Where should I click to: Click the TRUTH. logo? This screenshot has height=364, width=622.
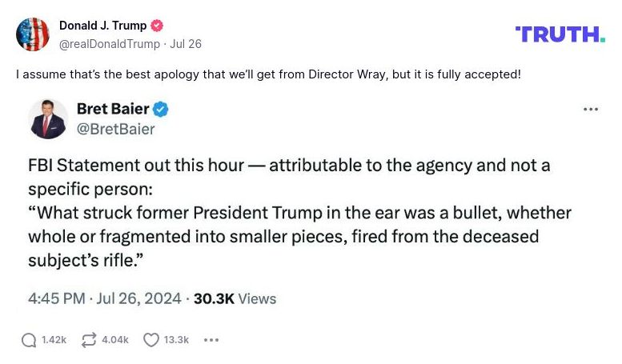[560, 34]
